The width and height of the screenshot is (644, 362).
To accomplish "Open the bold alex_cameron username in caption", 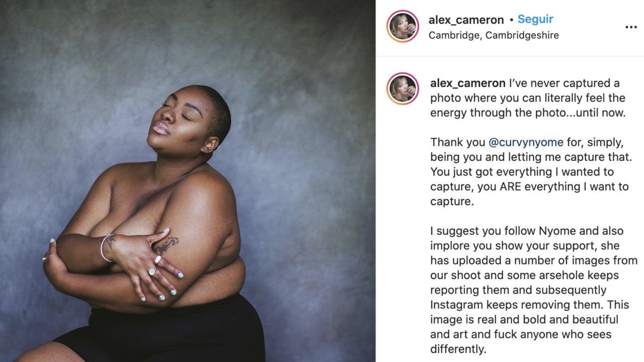I will point(468,83).
